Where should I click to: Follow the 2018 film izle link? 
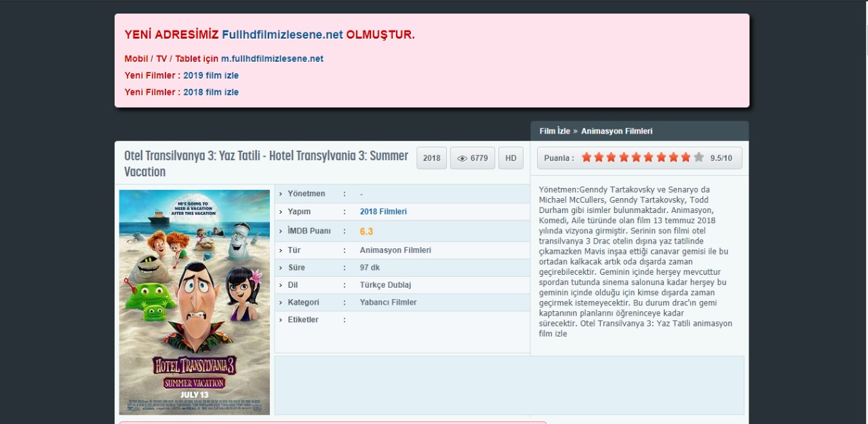click(x=211, y=92)
